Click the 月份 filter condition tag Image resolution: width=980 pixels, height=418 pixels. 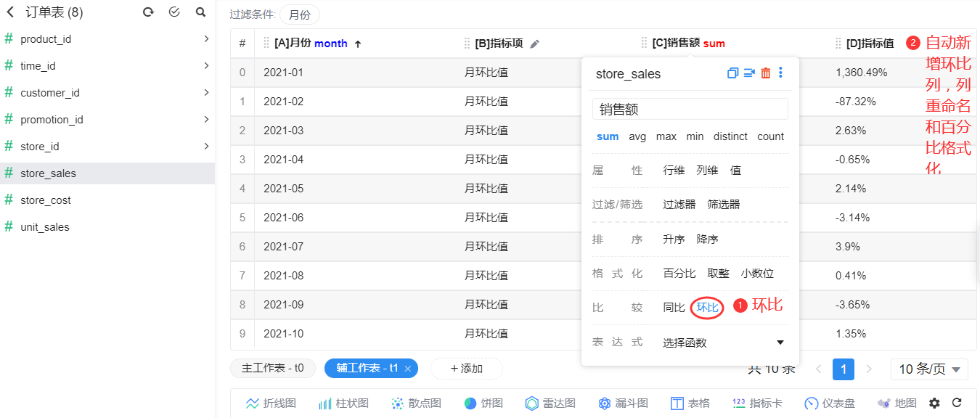[300, 15]
